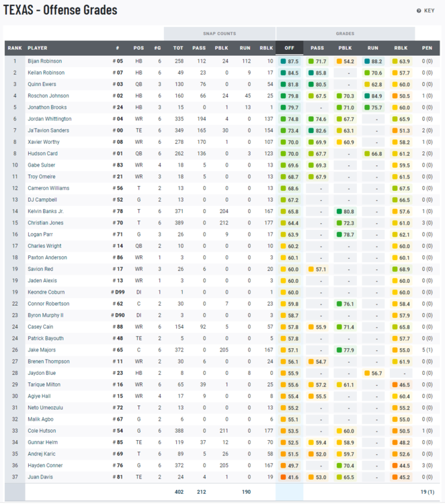Image resolution: width=445 pixels, height=504 pixels.
Task: Sort by the PEN column header
Action: [427, 48]
